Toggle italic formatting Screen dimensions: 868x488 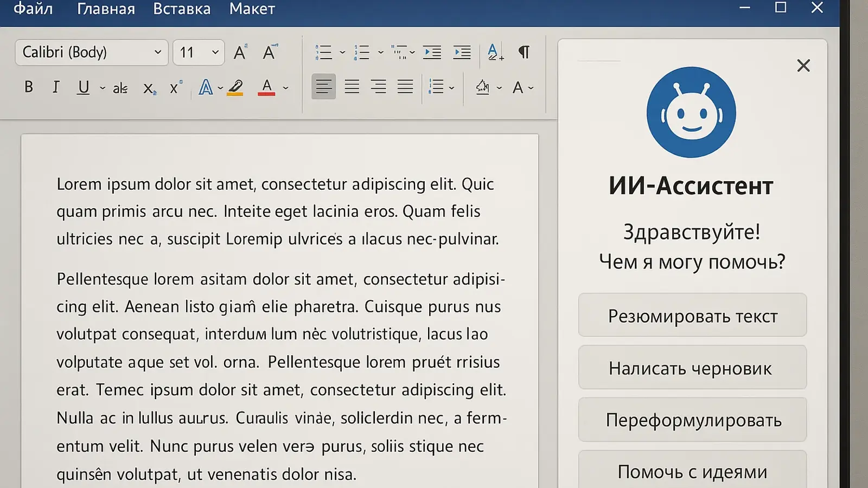55,87
